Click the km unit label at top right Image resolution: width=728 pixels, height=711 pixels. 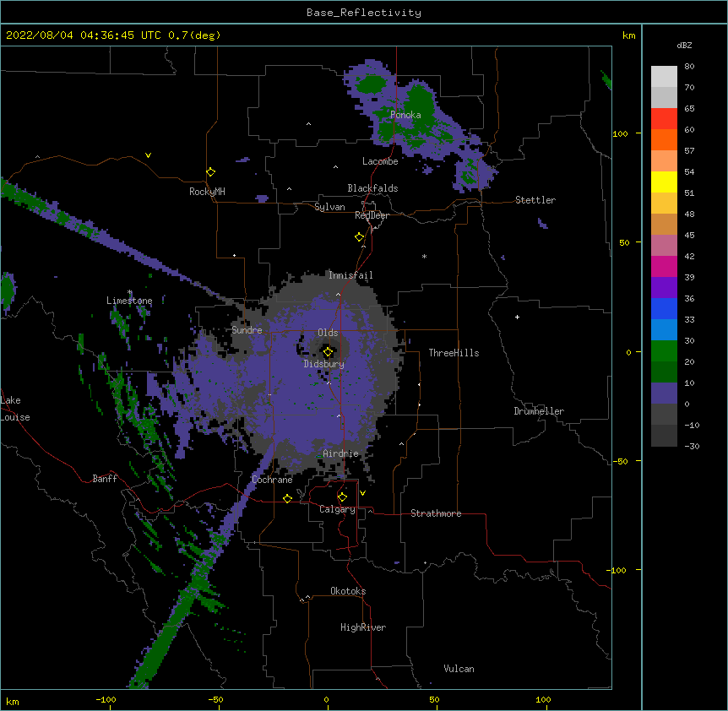pos(628,35)
